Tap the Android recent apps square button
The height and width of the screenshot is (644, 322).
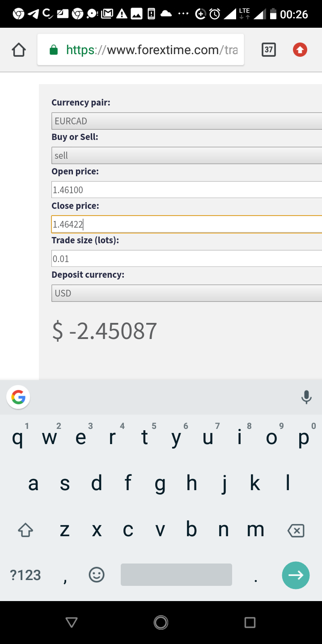250,622
